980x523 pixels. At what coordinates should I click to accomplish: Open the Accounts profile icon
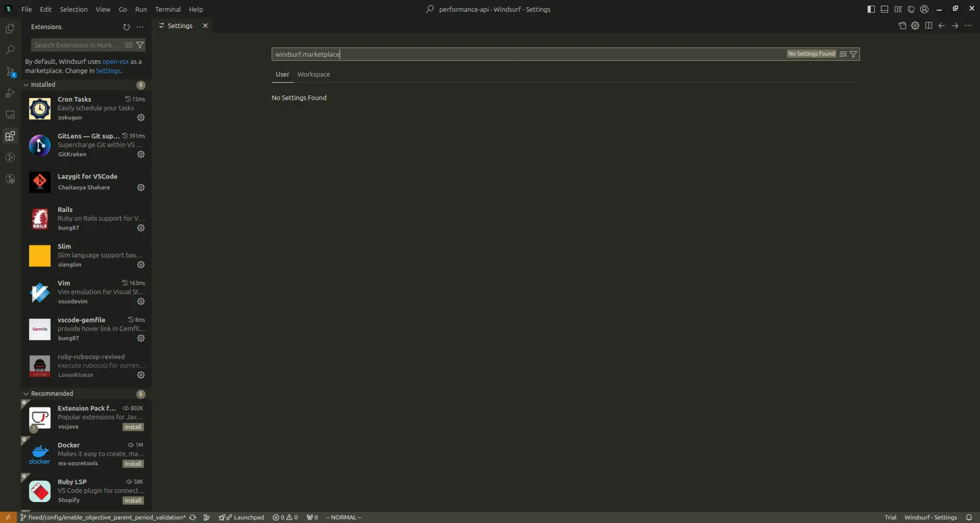924,9
